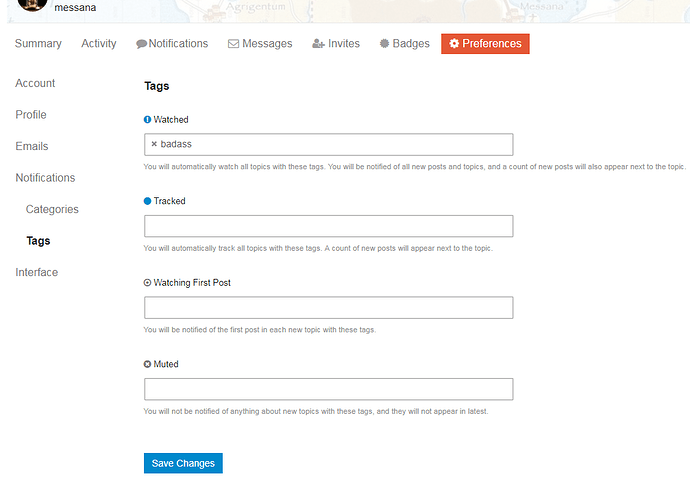This screenshot has height=481, width=690.
Task: Focus the Muted tags input field
Action: pos(328,389)
